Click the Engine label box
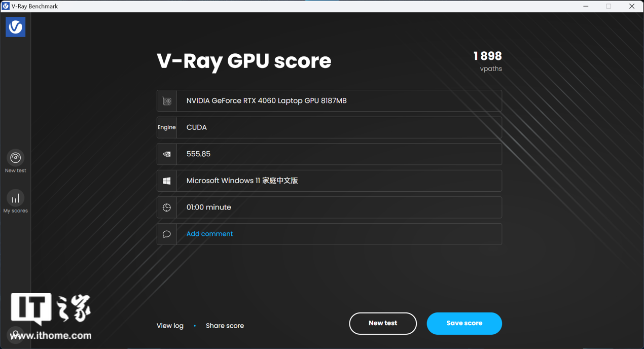This screenshot has height=349, width=644. tap(167, 127)
